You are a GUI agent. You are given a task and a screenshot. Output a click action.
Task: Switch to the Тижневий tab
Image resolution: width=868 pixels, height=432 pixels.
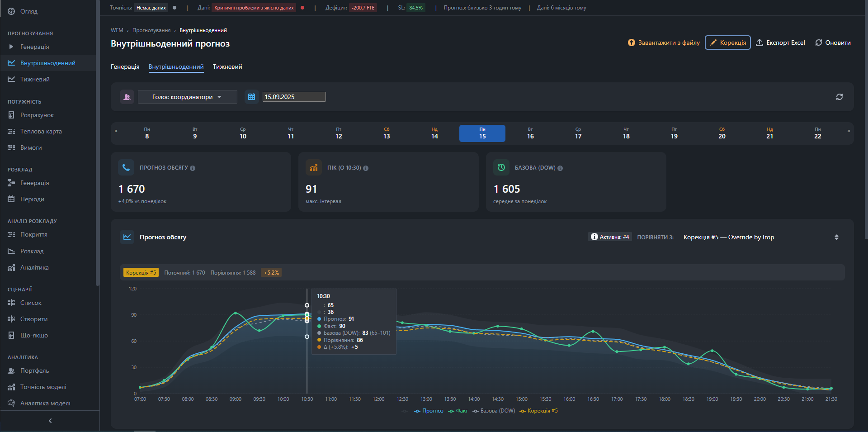pos(227,66)
